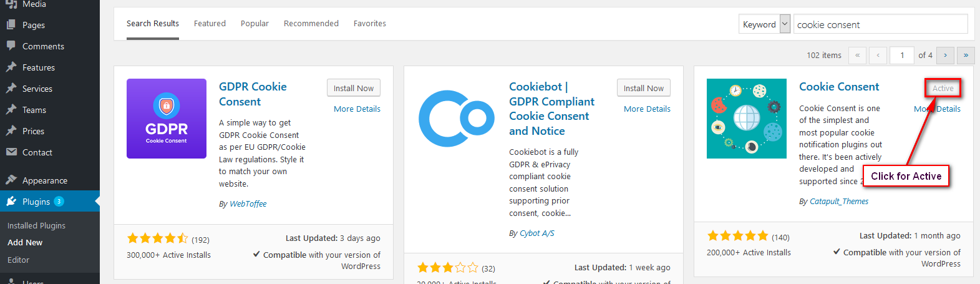Click the GDPR Cookie Consent star rating

[157, 238]
